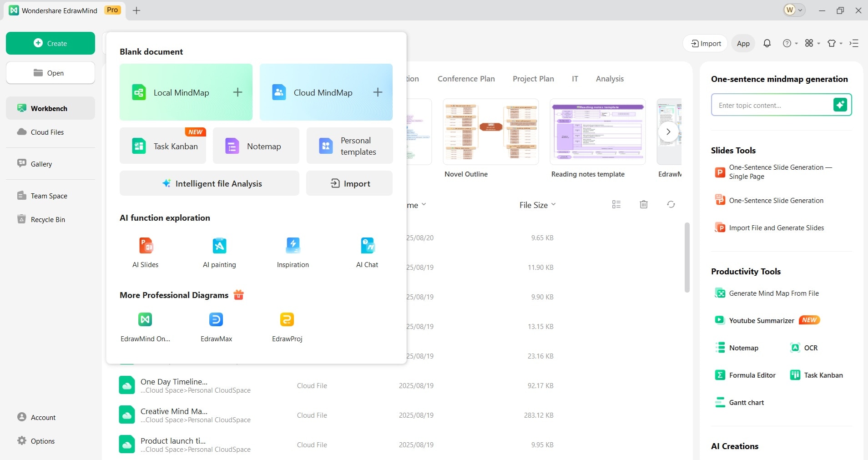The width and height of the screenshot is (868, 460).
Task: Open AI Chat
Action: pos(367,253)
